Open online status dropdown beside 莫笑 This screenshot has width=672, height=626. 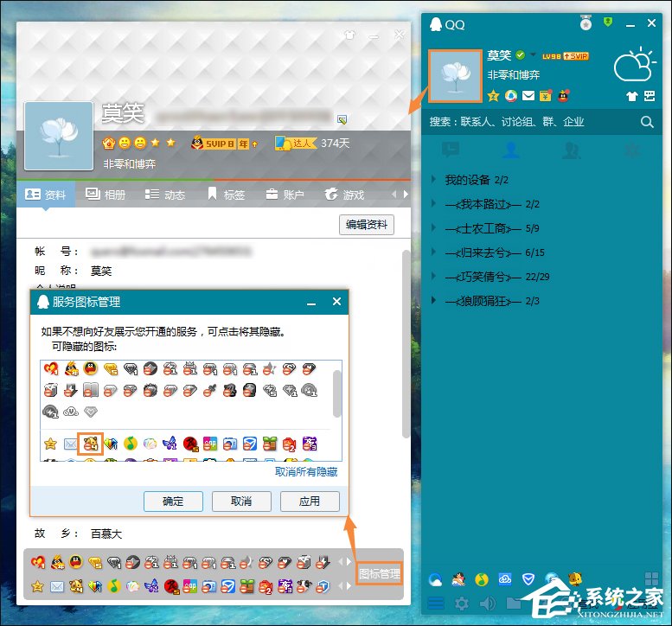tap(533, 54)
